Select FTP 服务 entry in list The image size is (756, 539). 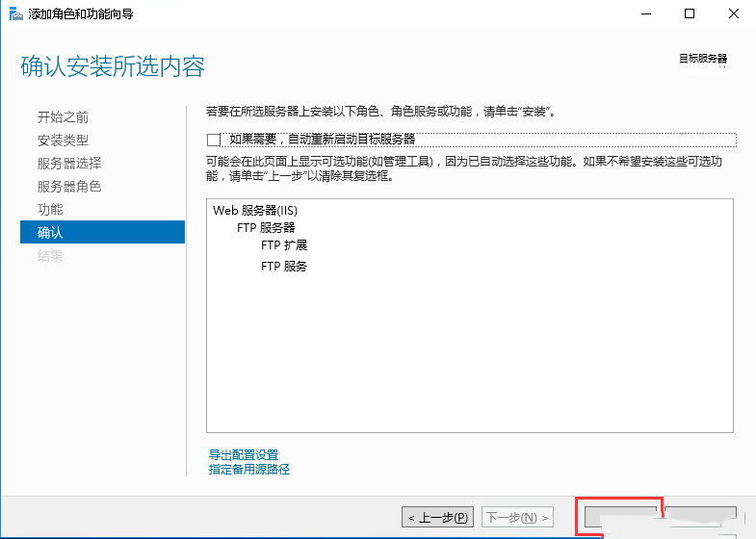click(284, 267)
